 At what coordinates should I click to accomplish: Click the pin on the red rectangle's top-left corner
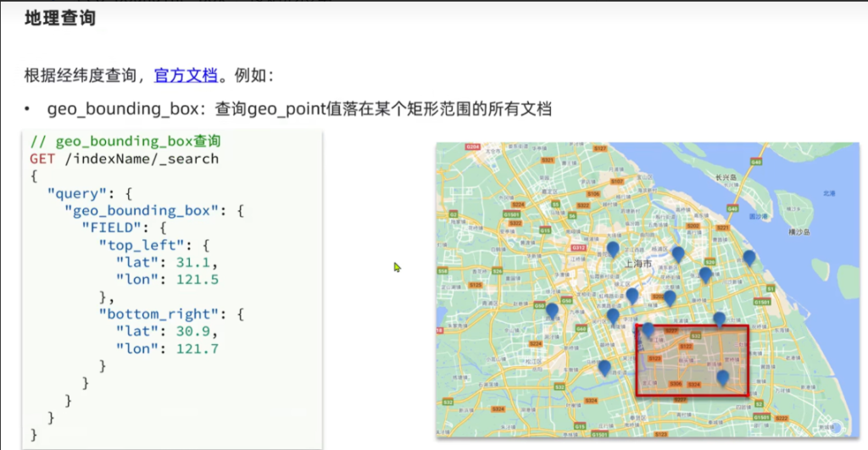click(x=648, y=330)
